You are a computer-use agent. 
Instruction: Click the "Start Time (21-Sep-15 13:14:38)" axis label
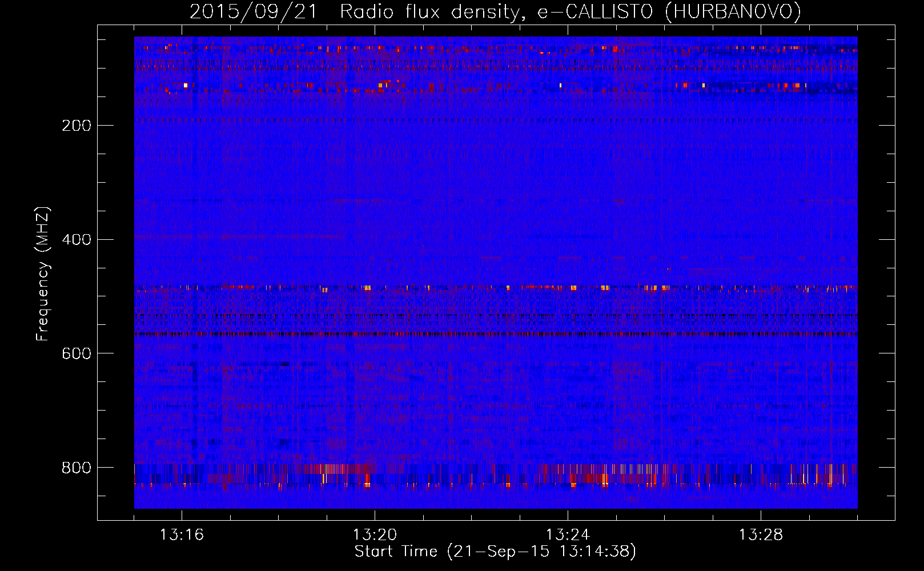pos(495,552)
